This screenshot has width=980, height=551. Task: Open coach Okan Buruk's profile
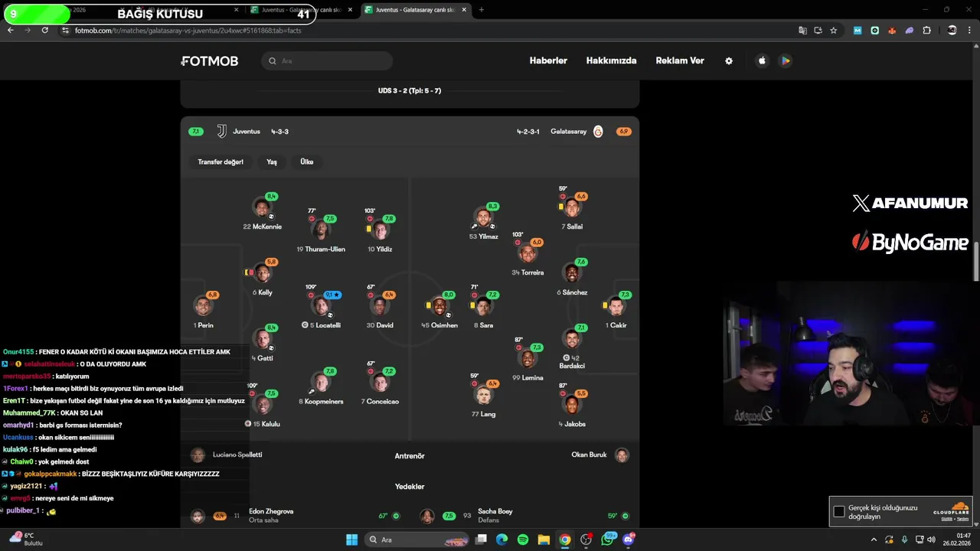(600, 455)
